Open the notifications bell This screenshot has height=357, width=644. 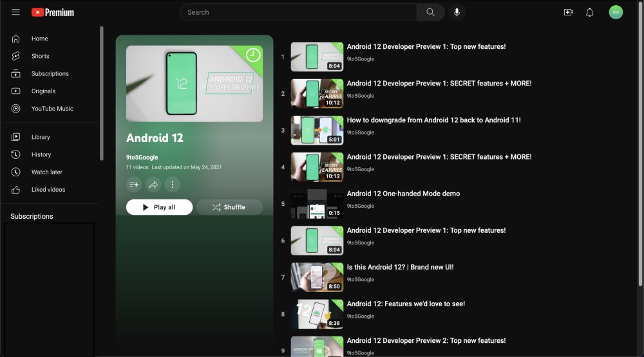click(589, 12)
